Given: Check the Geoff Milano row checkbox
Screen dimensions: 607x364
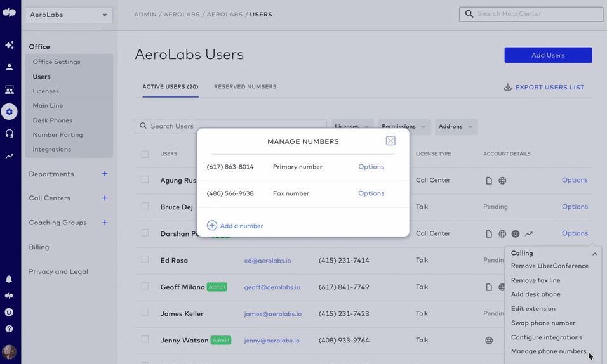Looking at the screenshot, I should click(x=145, y=286).
